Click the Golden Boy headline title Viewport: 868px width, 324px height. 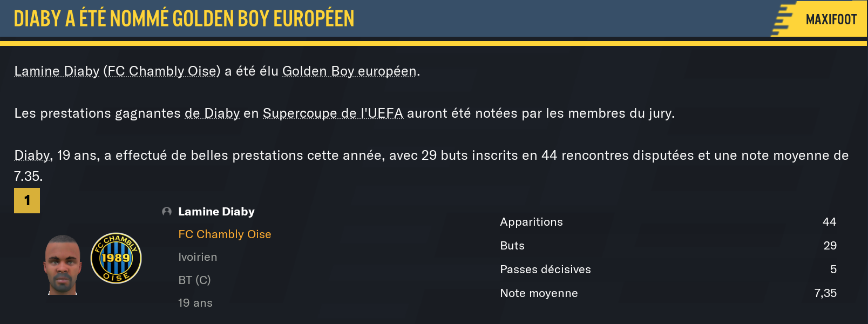pyautogui.click(x=184, y=19)
